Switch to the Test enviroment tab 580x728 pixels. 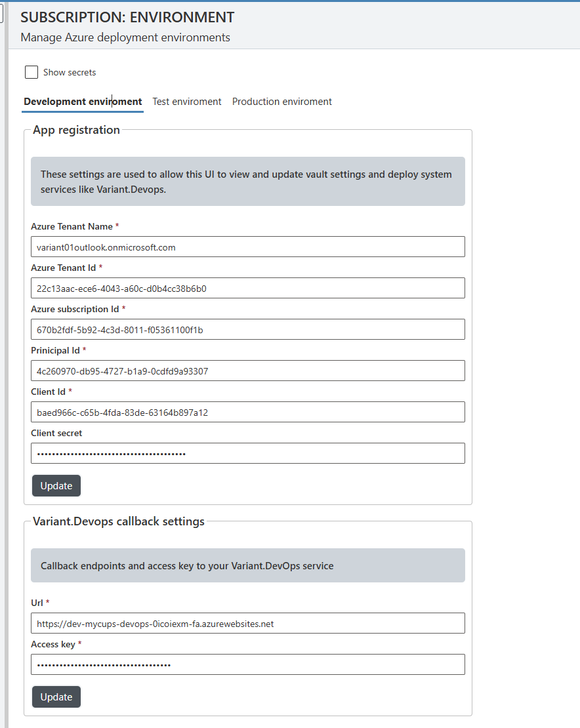tap(187, 102)
